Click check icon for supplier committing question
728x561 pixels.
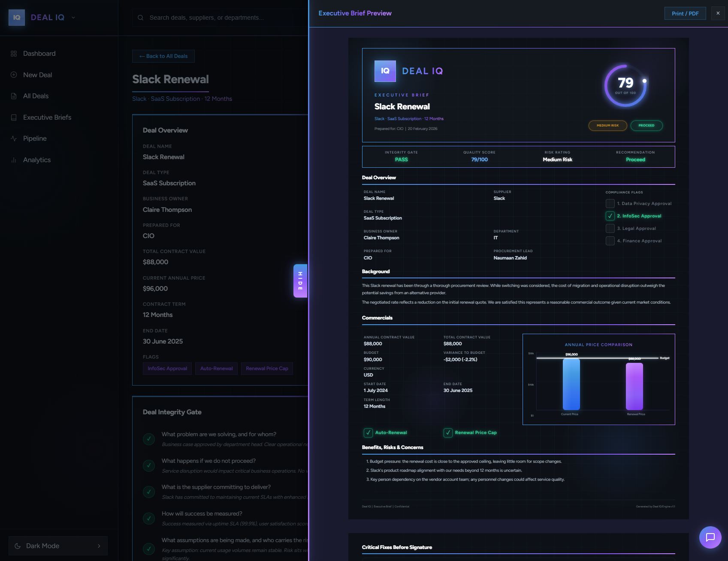pos(149,492)
